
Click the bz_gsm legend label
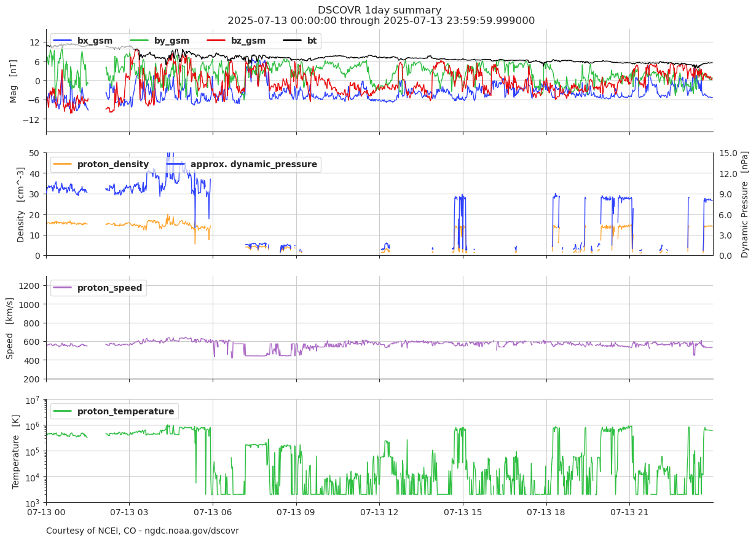pyautogui.click(x=248, y=41)
